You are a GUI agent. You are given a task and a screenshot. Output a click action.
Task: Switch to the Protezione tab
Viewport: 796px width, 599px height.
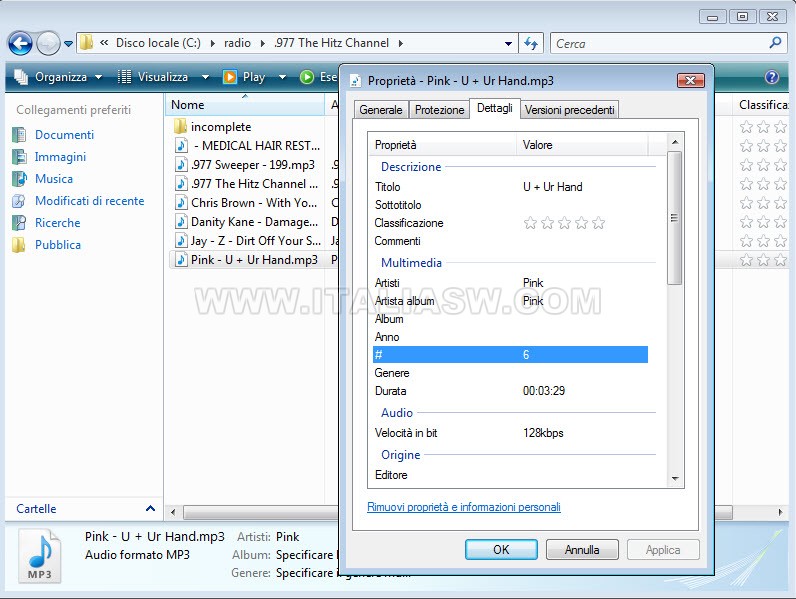click(440, 110)
